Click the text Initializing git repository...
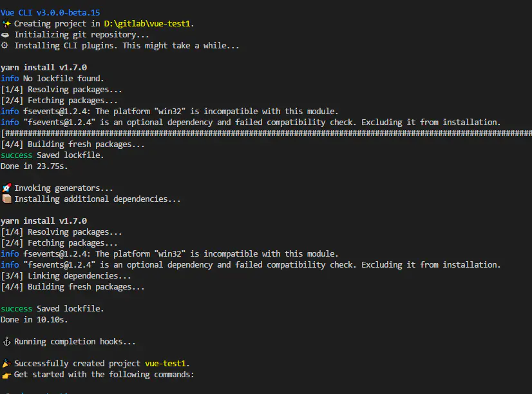The image size is (532, 394). coord(81,35)
